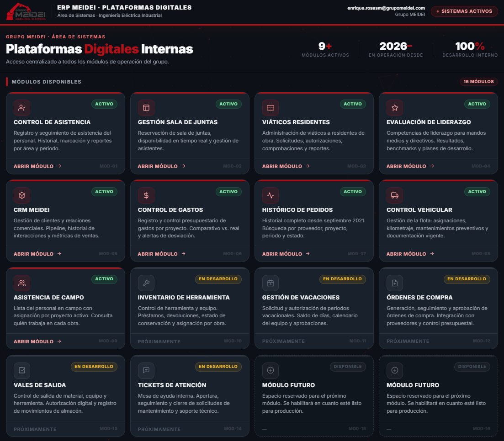Viewport: 504px width, 441px height.
Task: Click the Viáticos Residentes card icon
Action: [271, 108]
